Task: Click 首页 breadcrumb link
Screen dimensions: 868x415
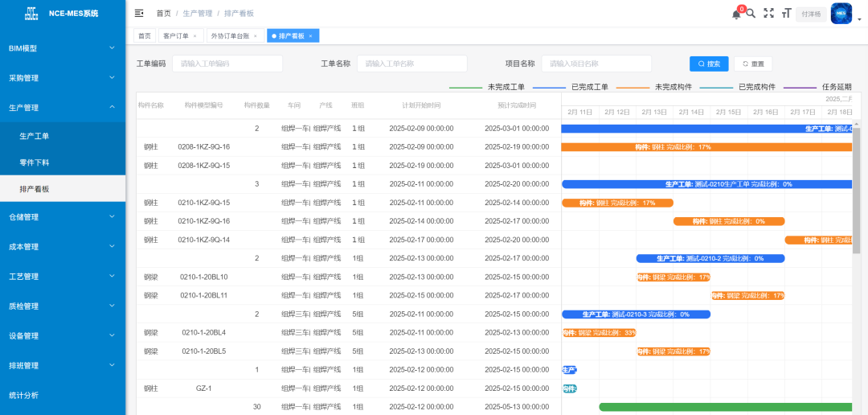Action: 163,14
